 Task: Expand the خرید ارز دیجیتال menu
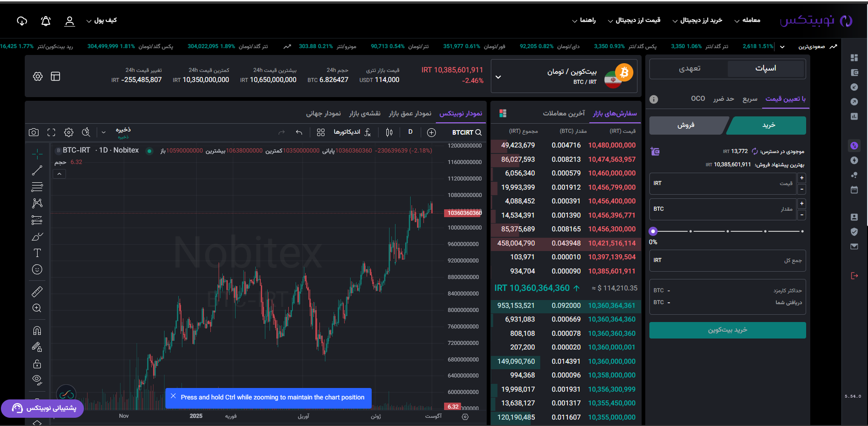tap(697, 20)
